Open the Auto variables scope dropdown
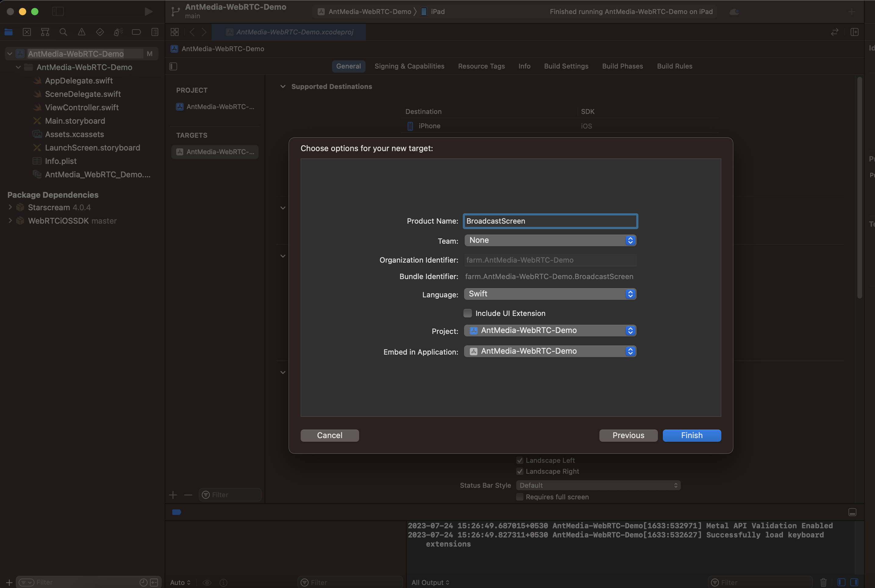The height and width of the screenshot is (588, 875). pos(180,583)
